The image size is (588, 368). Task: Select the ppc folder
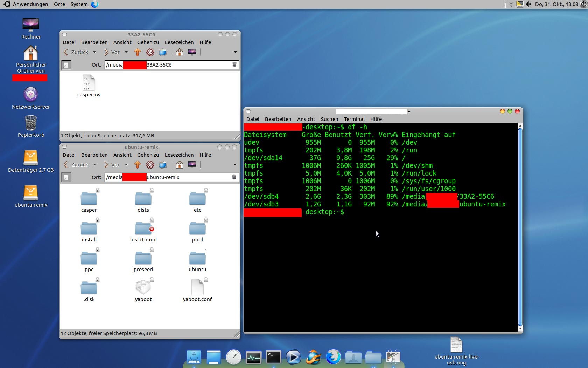coord(89,260)
